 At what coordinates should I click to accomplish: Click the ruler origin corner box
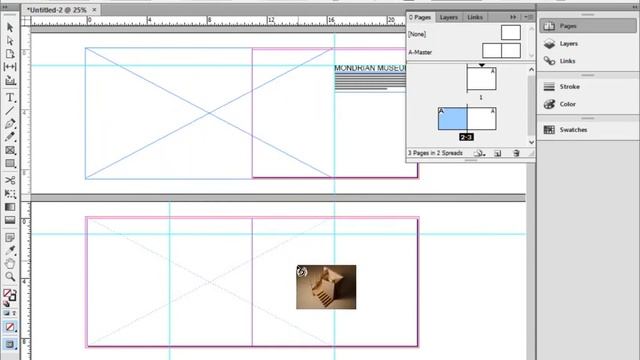pyautogui.click(x=26, y=20)
